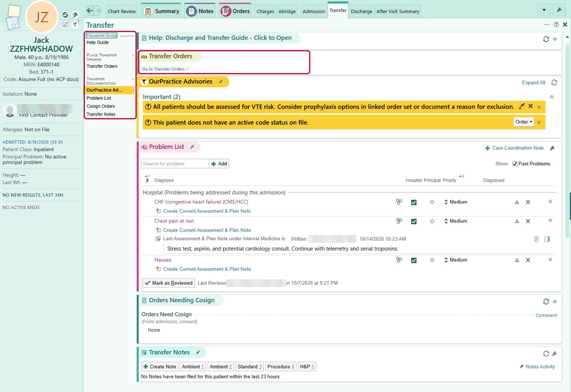Image resolution: width=571 pixels, height=392 pixels.
Task: Switch to the Notes tab
Action: pyautogui.click(x=200, y=11)
